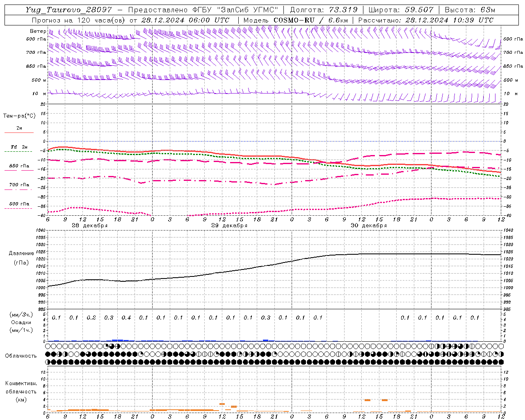Click the 'Давление' pressure panel label
The image size is (525, 420).
coord(21,253)
